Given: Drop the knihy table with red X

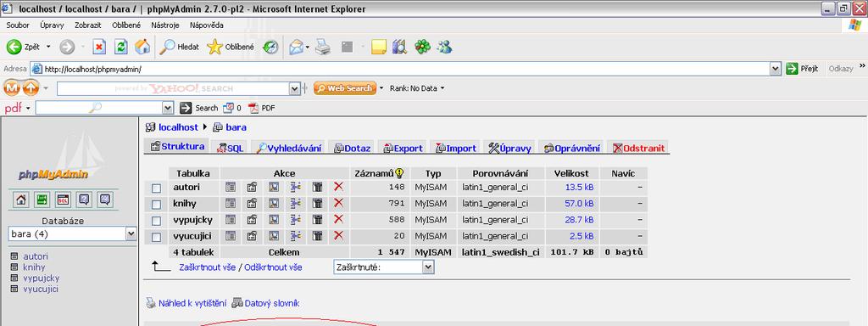Looking at the screenshot, I should pyautogui.click(x=338, y=203).
